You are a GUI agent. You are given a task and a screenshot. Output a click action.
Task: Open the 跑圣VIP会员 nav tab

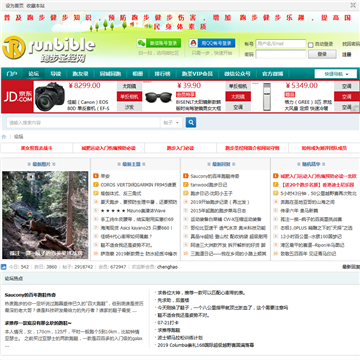[x=197, y=74]
